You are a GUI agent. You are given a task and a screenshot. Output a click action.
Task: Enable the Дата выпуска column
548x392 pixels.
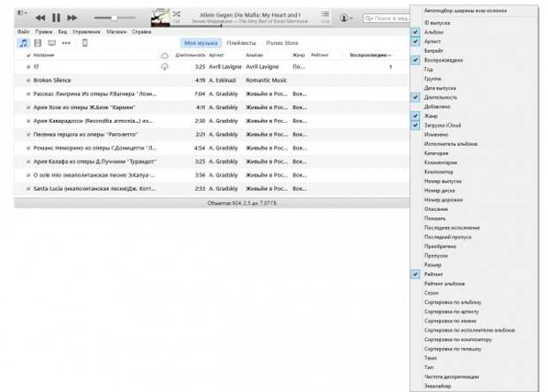point(440,88)
